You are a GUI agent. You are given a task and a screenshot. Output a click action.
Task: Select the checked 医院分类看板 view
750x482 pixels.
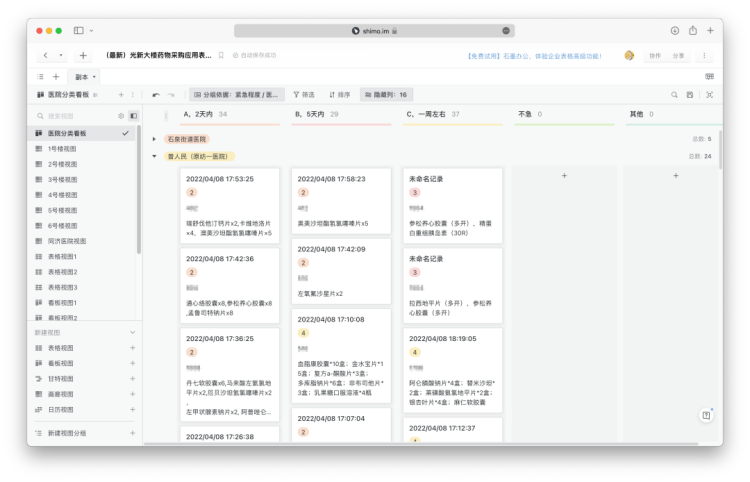point(82,133)
